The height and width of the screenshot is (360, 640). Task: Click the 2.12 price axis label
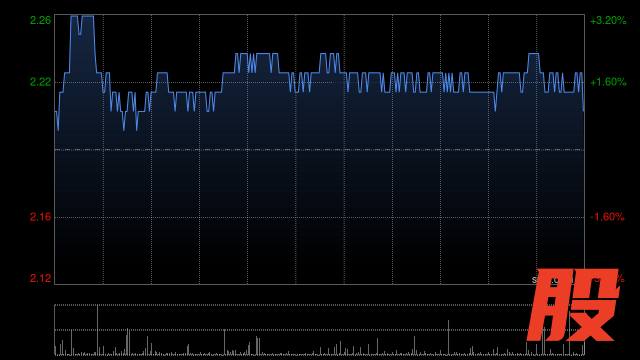[x=40, y=278]
